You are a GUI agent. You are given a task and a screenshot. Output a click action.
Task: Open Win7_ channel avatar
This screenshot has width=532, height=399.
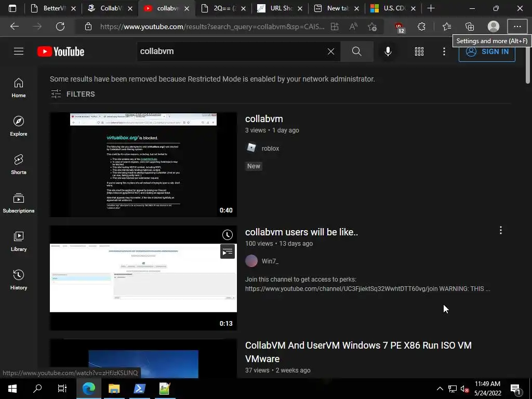[x=251, y=261]
